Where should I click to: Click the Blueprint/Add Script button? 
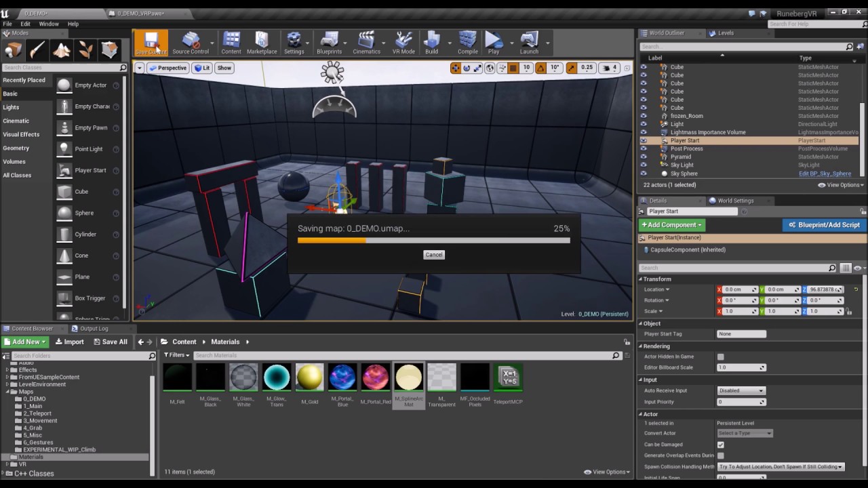tap(825, 225)
